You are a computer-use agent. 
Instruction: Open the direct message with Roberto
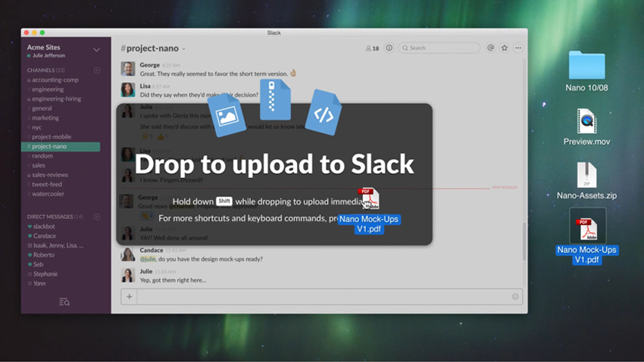[x=43, y=255]
